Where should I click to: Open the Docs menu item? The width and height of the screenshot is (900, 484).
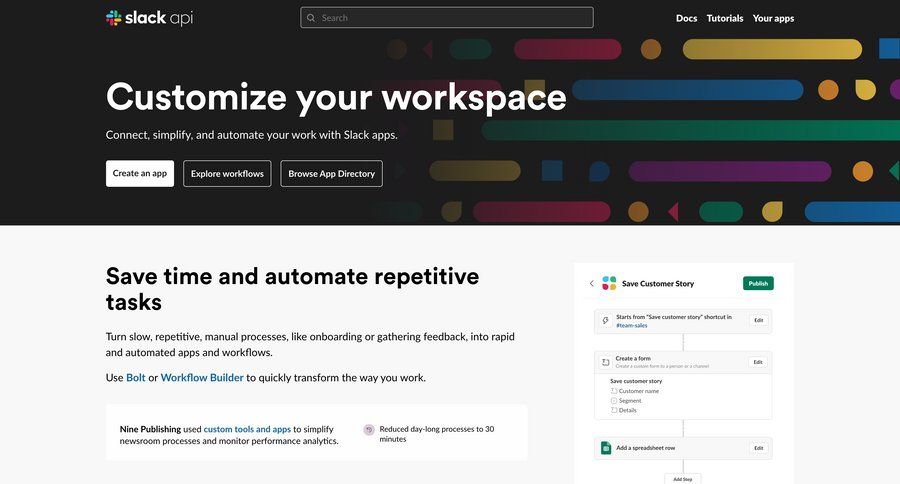686,18
